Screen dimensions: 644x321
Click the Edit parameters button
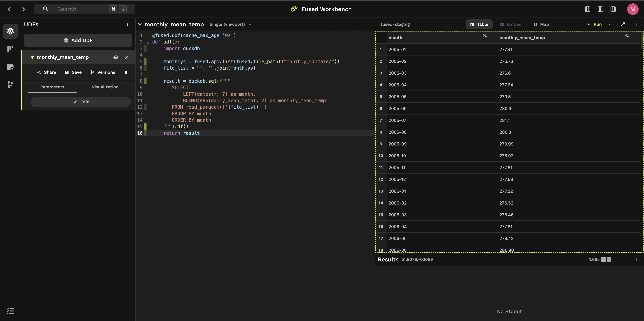[81, 102]
